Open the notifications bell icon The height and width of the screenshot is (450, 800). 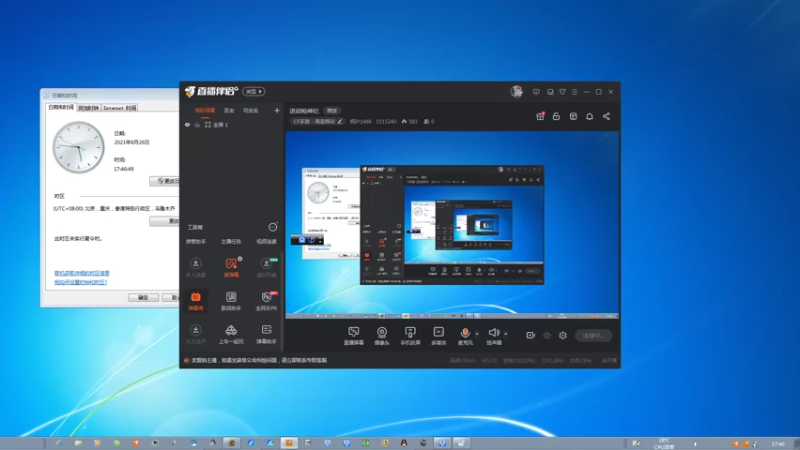point(589,116)
